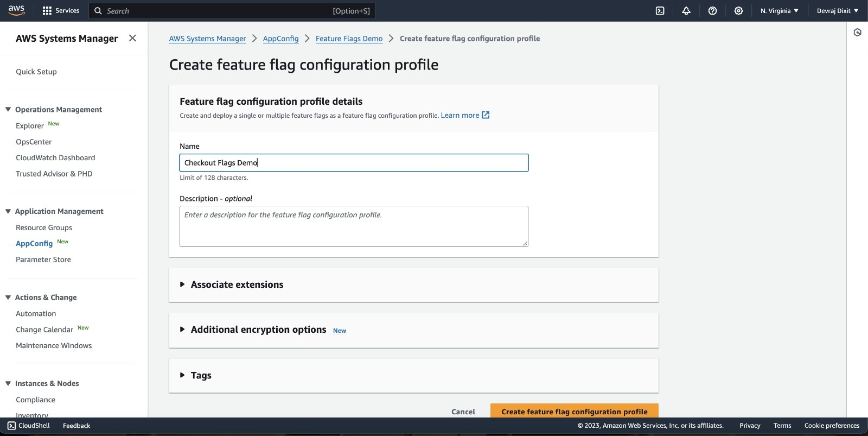The image size is (868, 436).
Task: Open Quick Setup in sidebar
Action: pyautogui.click(x=36, y=72)
